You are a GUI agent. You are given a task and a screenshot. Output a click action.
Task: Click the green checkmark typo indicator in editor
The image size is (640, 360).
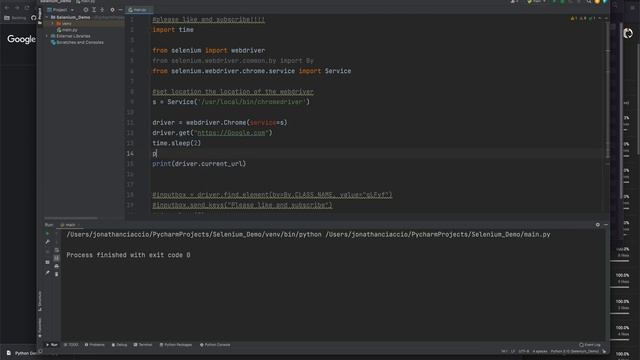tap(592, 18)
